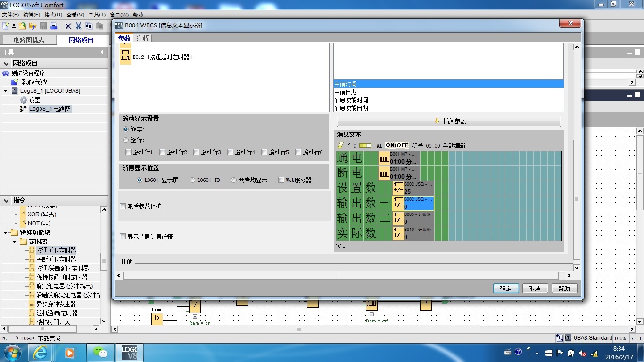
Task: Click the pulse icon in 通电 message row
Action: click(x=384, y=158)
